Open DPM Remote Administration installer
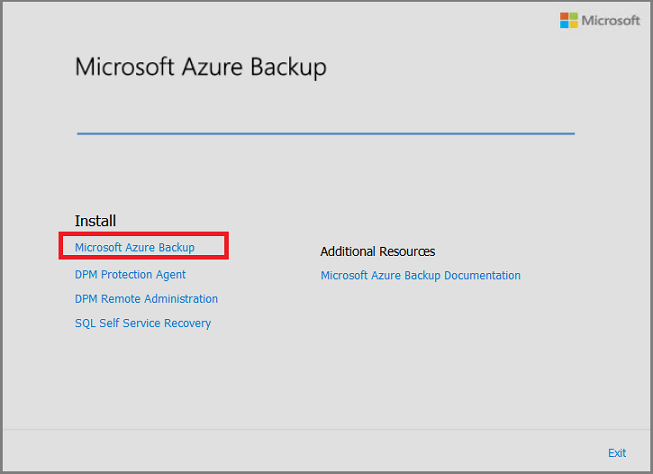Viewport: 653px width, 474px height. [146, 299]
